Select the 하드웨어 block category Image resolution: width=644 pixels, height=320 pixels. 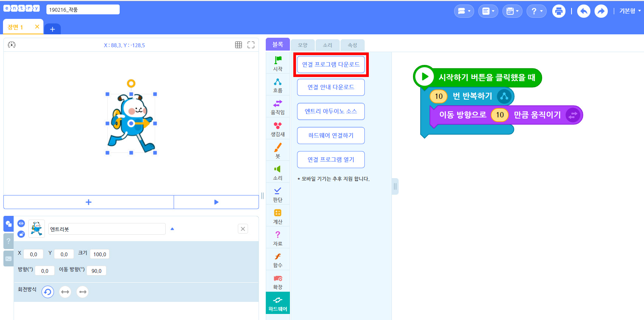point(278,303)
